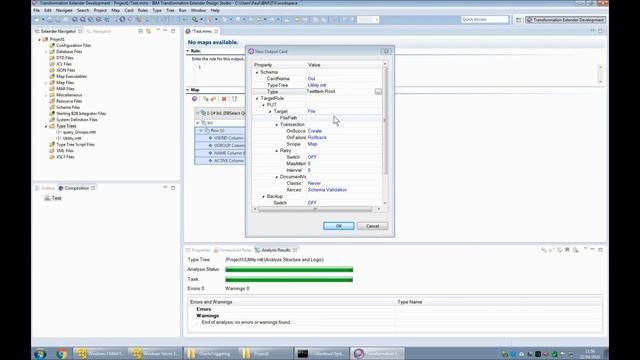Image resolution: width=640 pixels, height=360 pixels.
Task: Close the New Output Card dialog
Action: (x=386, y=51)
